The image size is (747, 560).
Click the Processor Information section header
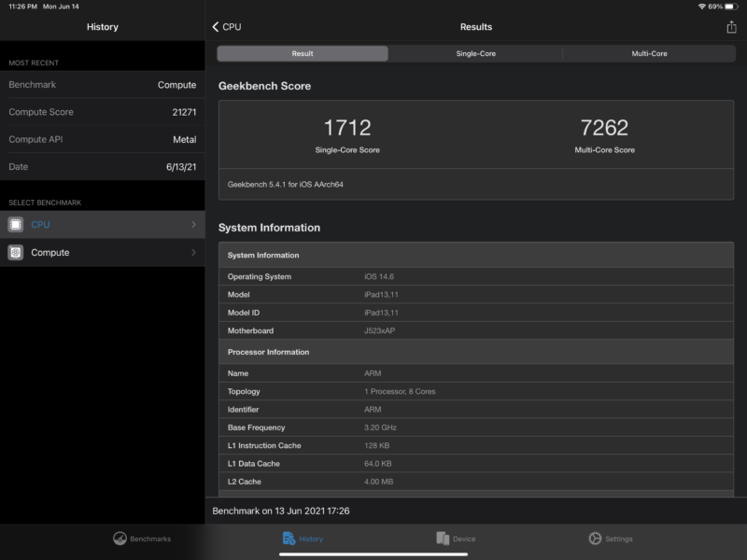(x=476, y=352)
